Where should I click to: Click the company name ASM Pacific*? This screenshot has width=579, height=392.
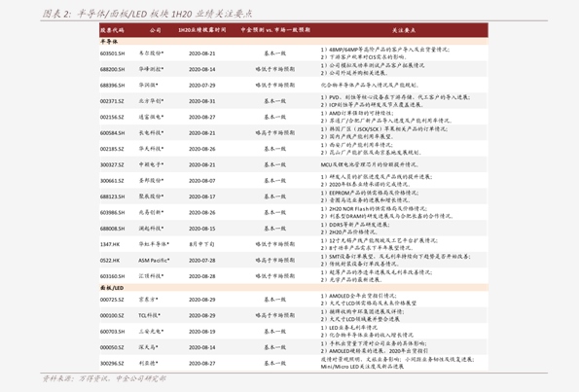pyautogui.click(x=154, y=261)
